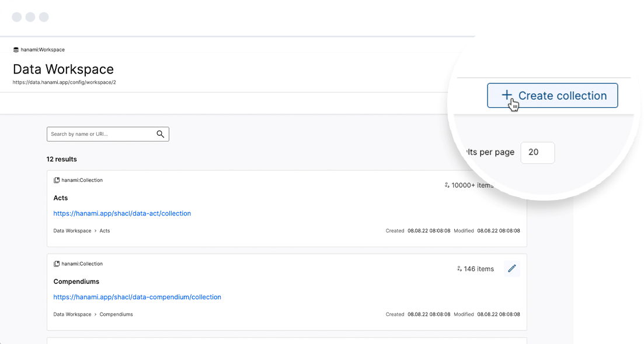Click the icon beside 146 items
This screenshot has height=344, width=644.
click(x=459, y=269)
